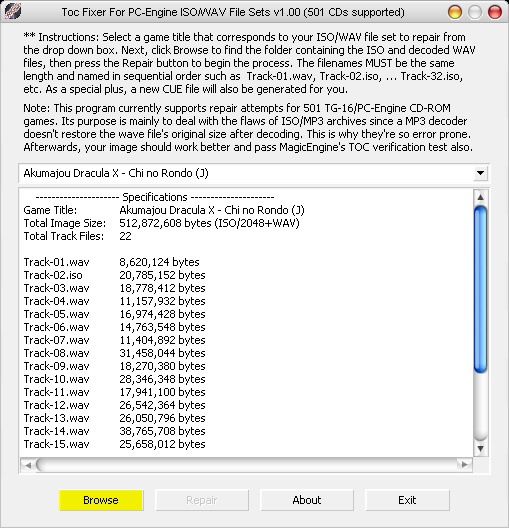Click the empty track below the vertical thumb
The image size is (509, 528).
click(x=481, y=407)
